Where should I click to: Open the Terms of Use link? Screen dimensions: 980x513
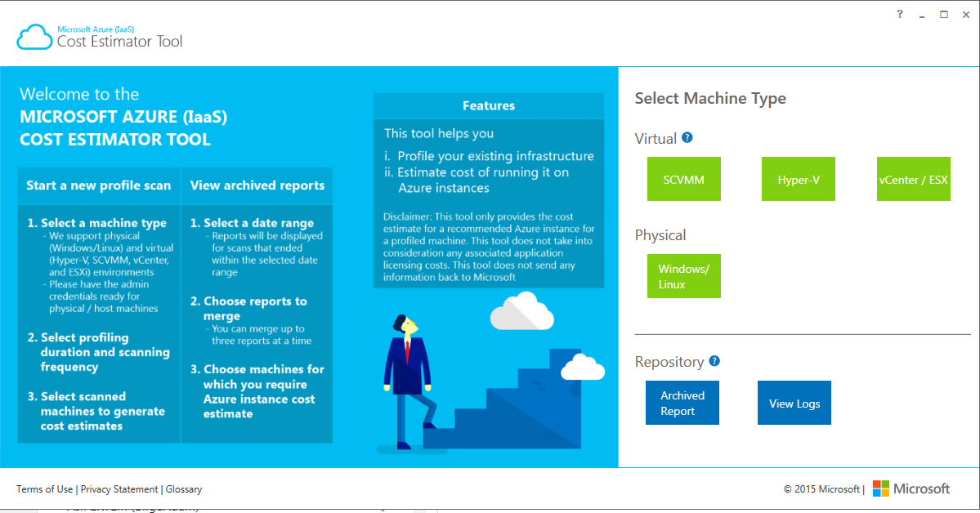pos(44,489)
